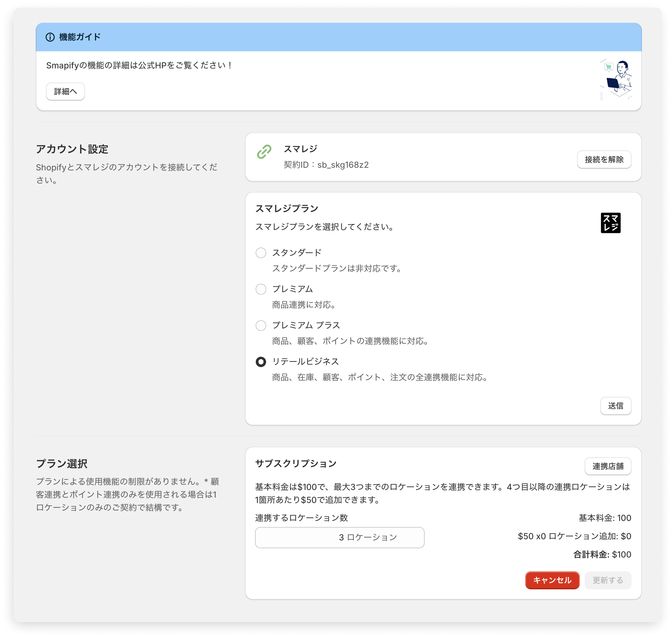Click the $50 x0 ロケーション追加: $0 line
The width and height of the screenshot is (672, 638).
[x=574, y=536]
